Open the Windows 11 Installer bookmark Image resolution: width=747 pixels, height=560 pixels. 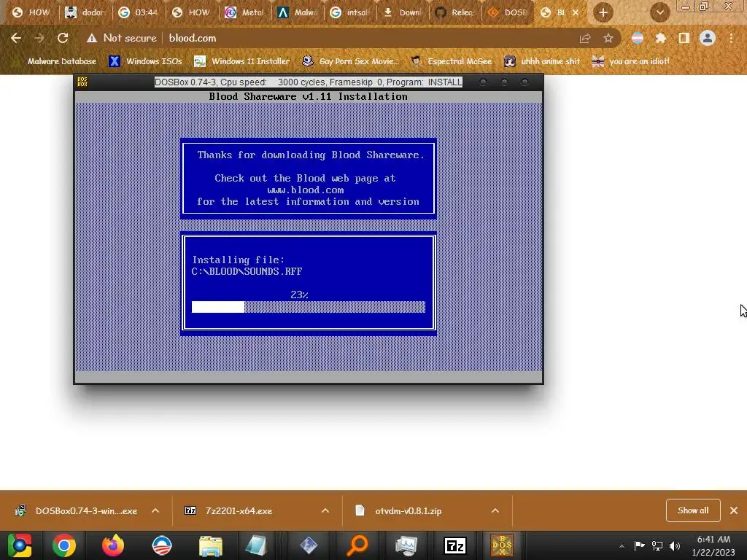coord(242,61)
